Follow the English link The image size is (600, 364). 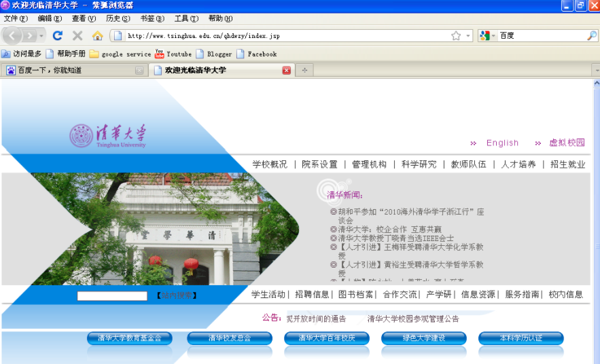(x=502, y=143)
